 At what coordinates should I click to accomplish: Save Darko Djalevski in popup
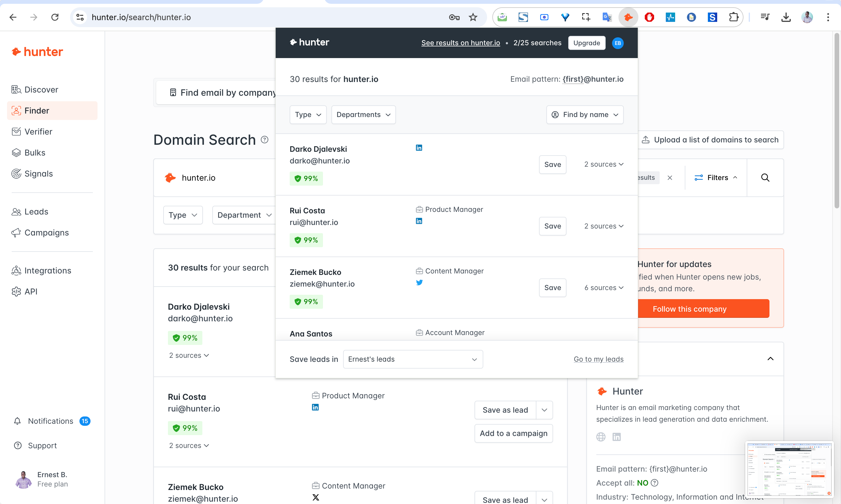pyautogui.click(x=552, y=164)
